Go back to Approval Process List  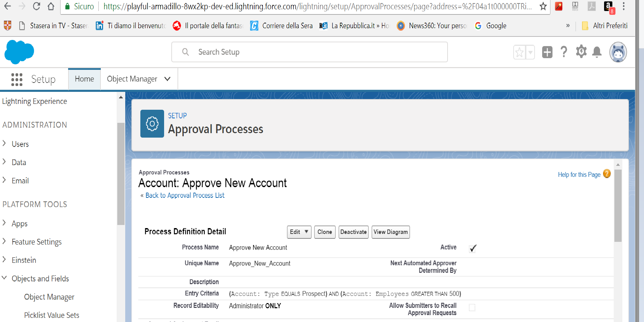pyautogui.click(x=185, y=195)
